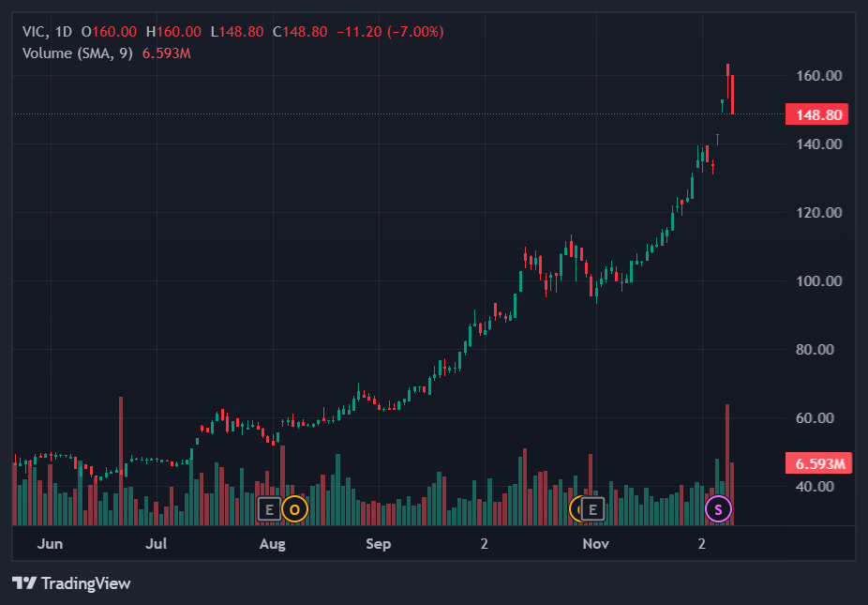Click the 160.00 price axis label
The height and width of the screenshot is (605, 868).
[819, 75]
